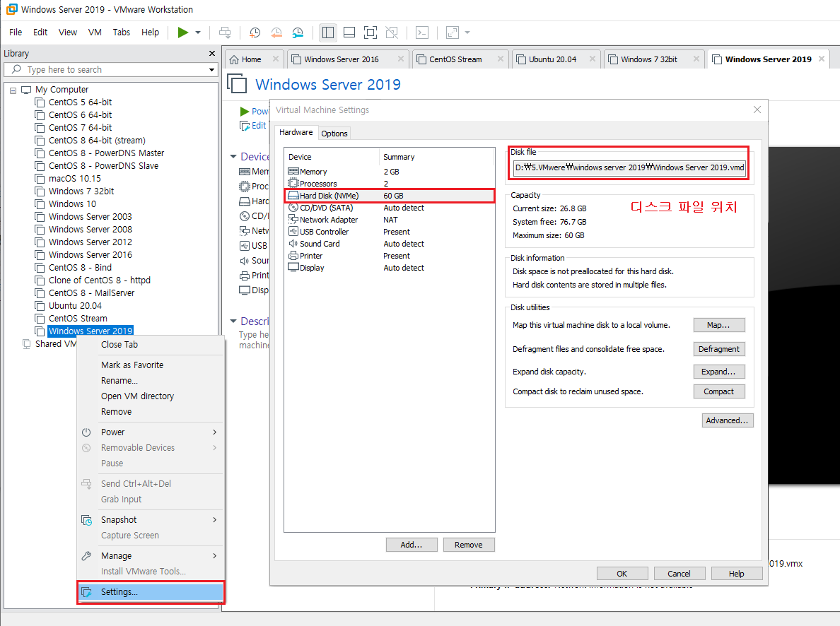The height and width of the screenshot is (626, 840).
Task: Choose Open VM directory from context menu
Action: click(151, 396)
